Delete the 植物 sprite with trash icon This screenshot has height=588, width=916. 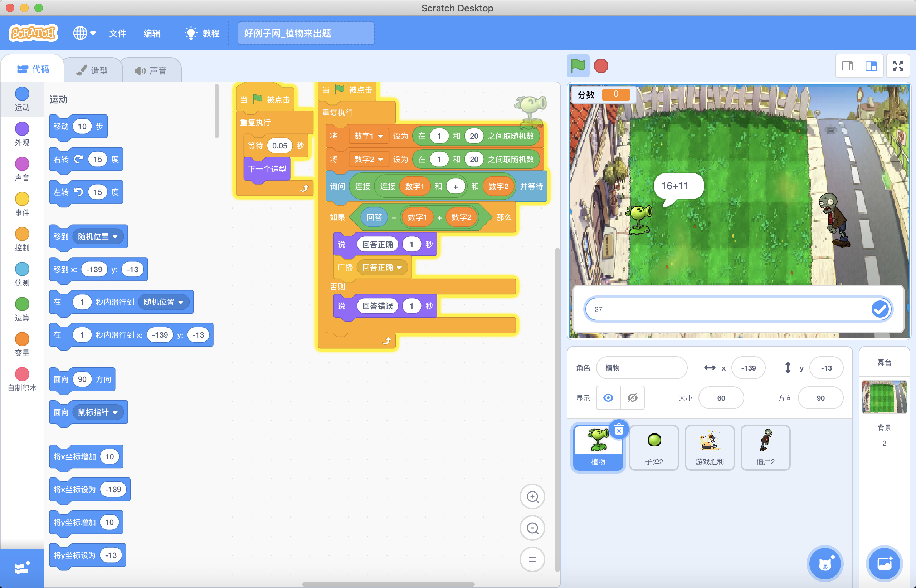[619, 430]
